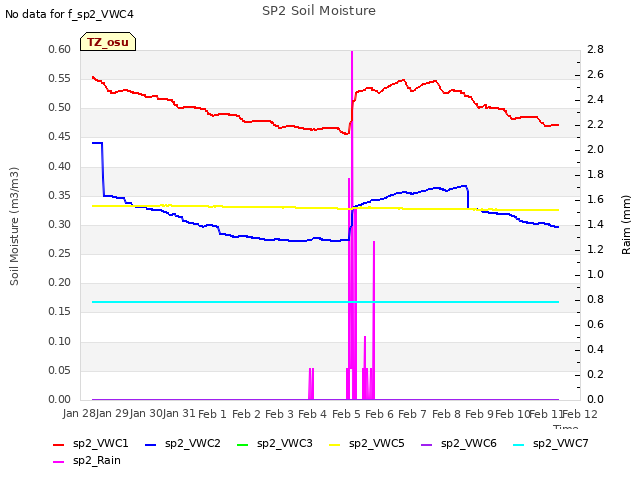Viewport: 640px width, 480px height.
Task: Click the red sp2_VWC1 legend color marker
Action: [x=59, y=444]
